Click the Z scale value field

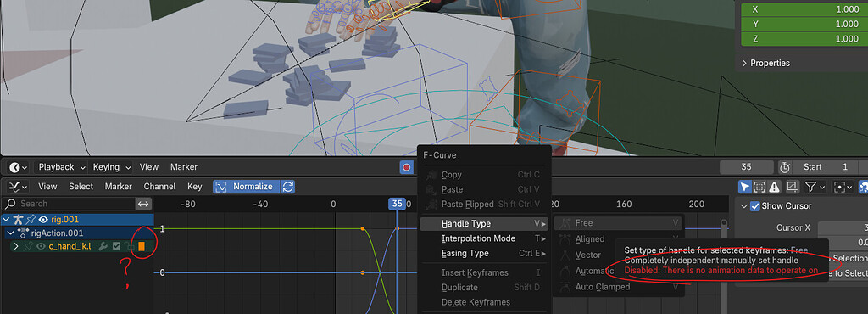804,39
